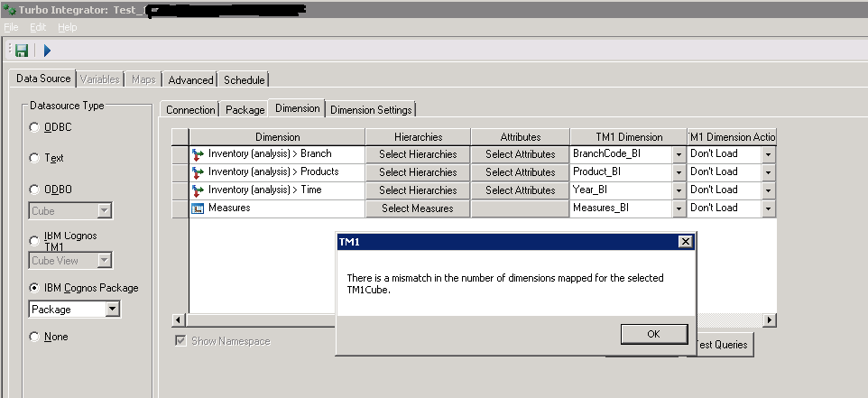The image size is (868, 398).
Task: Toggle the Show Namespace checkbox
Action: (x=181, y=341)
